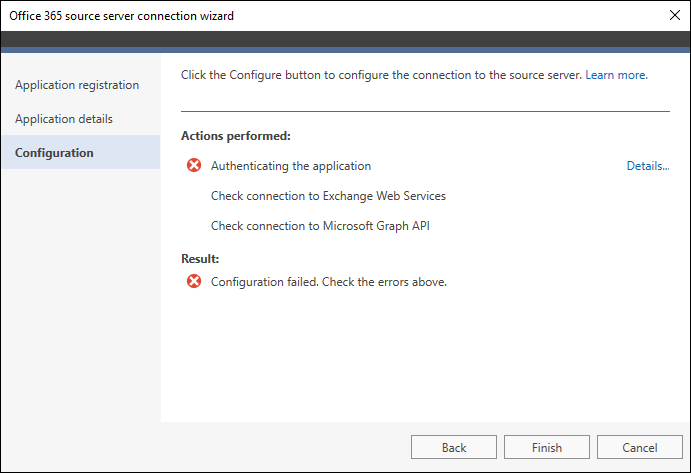Click the Authenticating the application action text
This screenshot has height=473, width=691.
(291, 166)
